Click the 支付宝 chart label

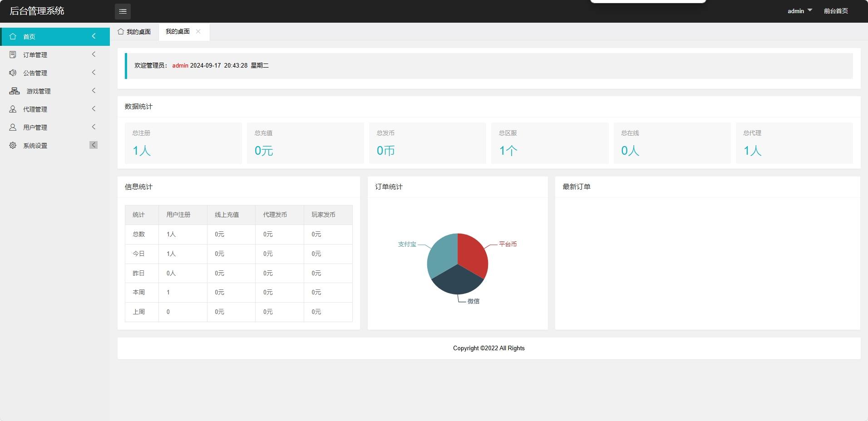coord(407,244)
